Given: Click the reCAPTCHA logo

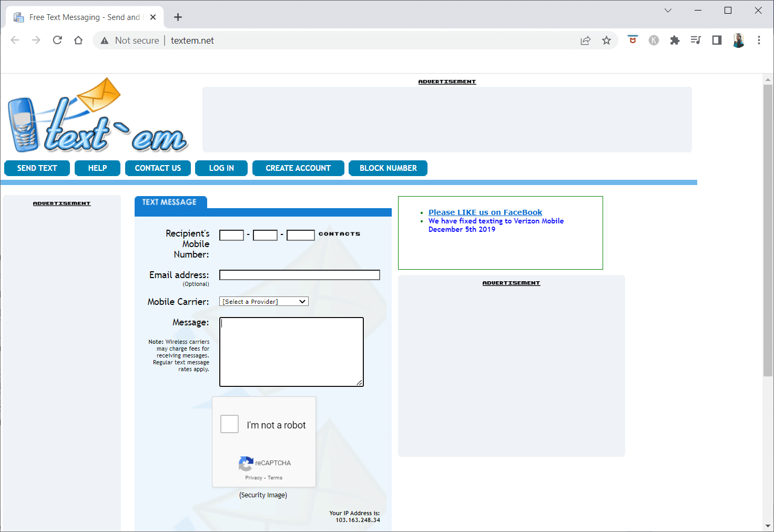Looking at the screenshot, I should (x=246, y=463).
